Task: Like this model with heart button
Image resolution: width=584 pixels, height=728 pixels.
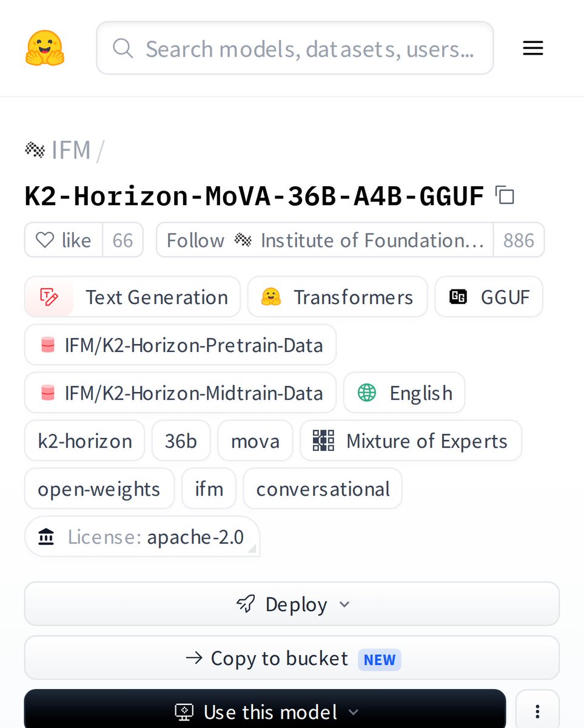Action: pos(64,240)
